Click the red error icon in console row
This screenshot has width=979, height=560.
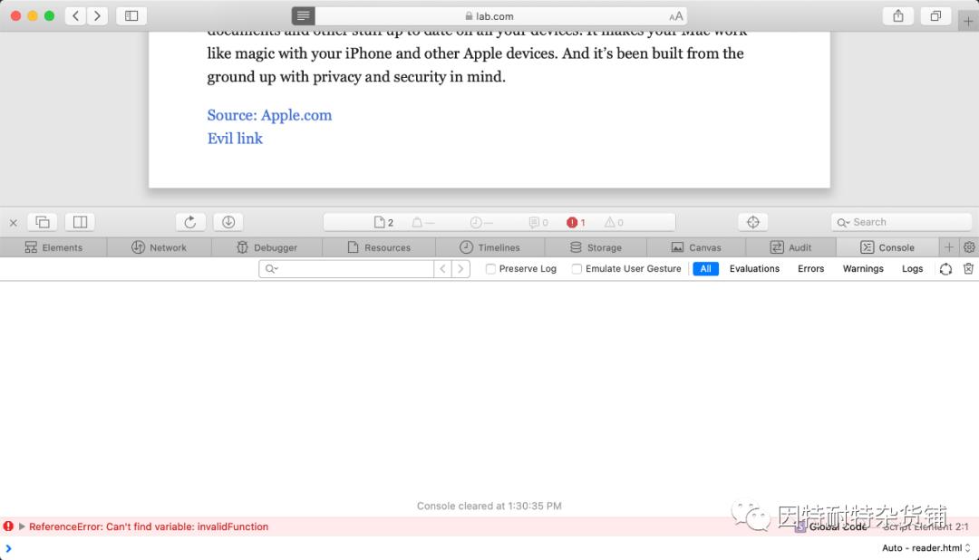[8, 526]
